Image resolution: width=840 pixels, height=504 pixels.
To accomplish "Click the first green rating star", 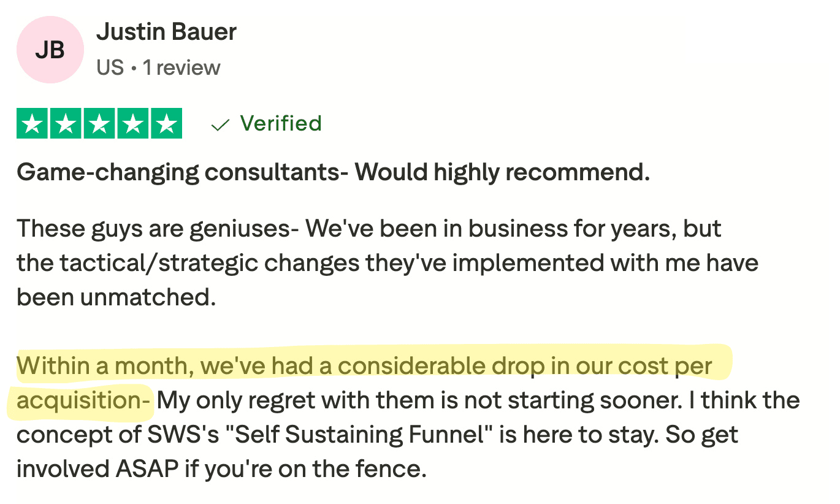I will coord(32,123).
